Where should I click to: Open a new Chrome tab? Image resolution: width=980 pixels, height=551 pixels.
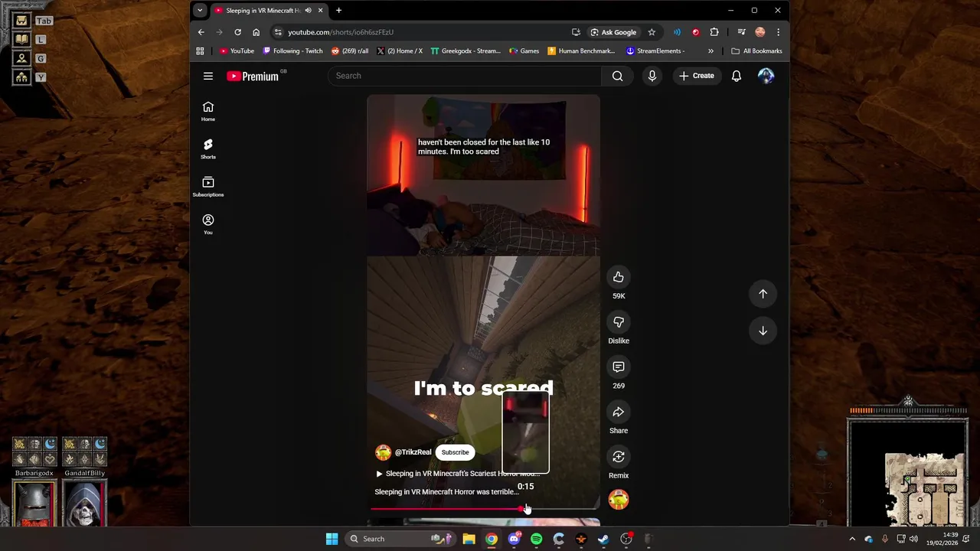click(x=338, y=11)
